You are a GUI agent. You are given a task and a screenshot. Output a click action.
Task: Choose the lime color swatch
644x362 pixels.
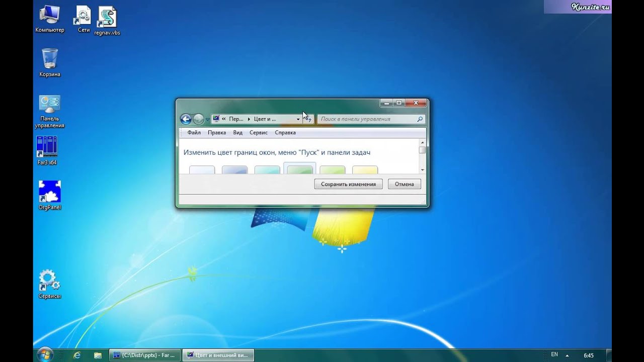point(333,170)
